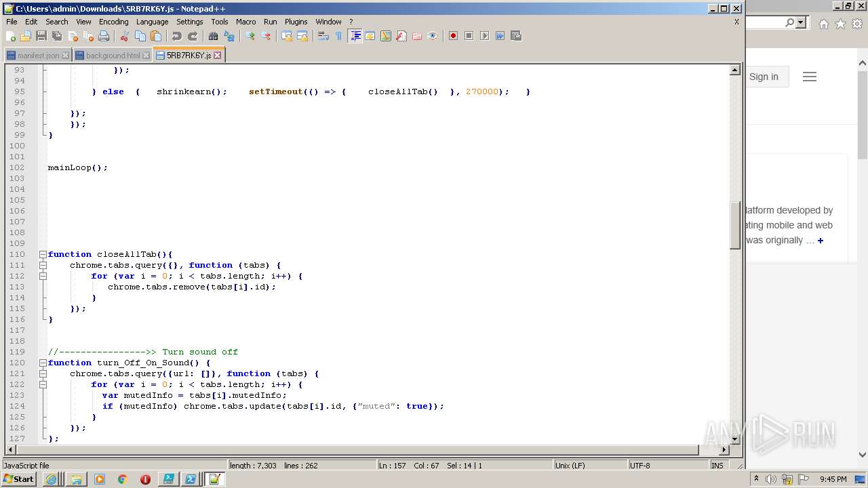Toggle the monitoring eye icon
The width and height of the screenshot is (868, 488).
click(x=433, y=36)
